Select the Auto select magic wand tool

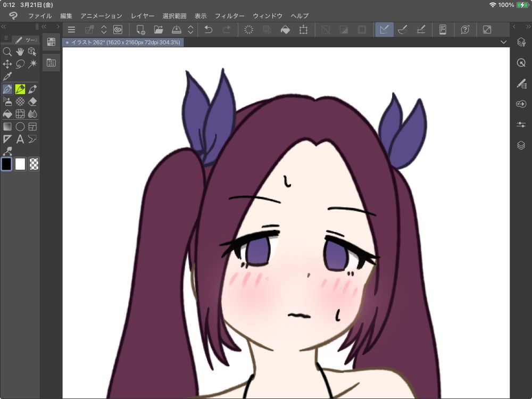pos(32,64)
